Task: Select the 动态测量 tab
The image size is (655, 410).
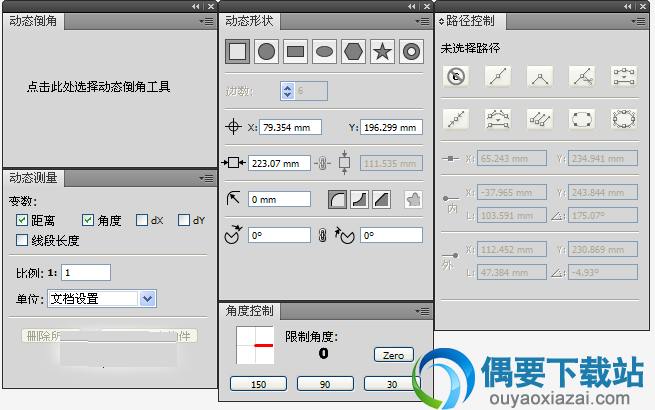Action: click(33, 178)
